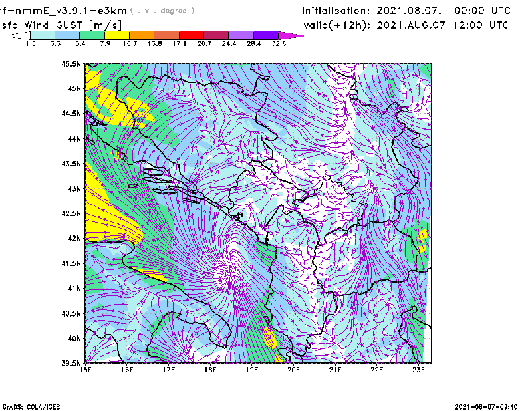Select the violet legend swatch (28.4–32.6)
This screenshot has width=532, height=411.
[266, 35]
